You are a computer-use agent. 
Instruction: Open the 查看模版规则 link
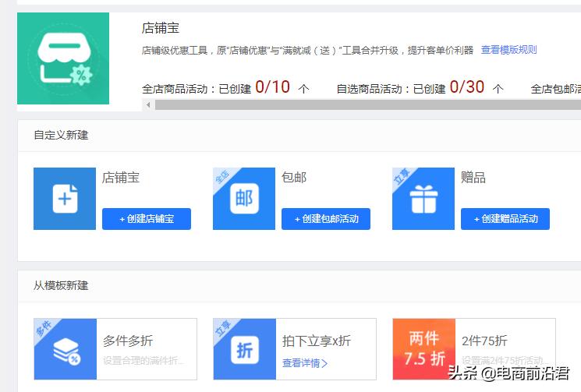(508, 50)
